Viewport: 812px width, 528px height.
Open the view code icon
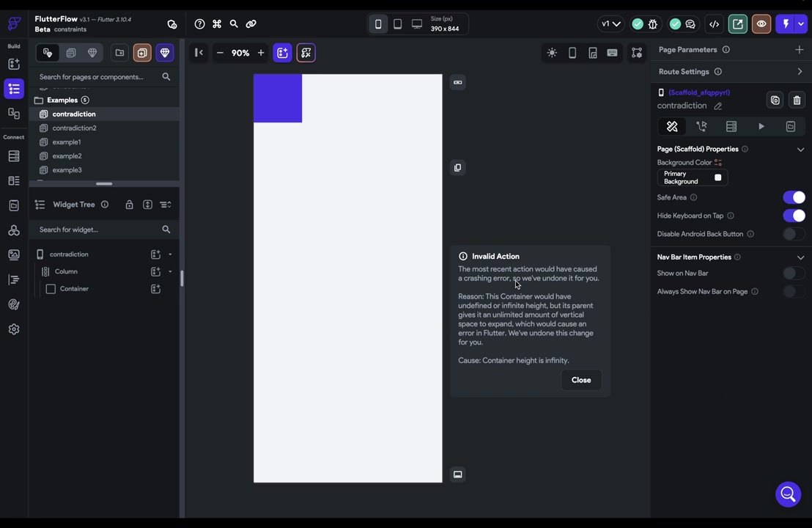714,24
